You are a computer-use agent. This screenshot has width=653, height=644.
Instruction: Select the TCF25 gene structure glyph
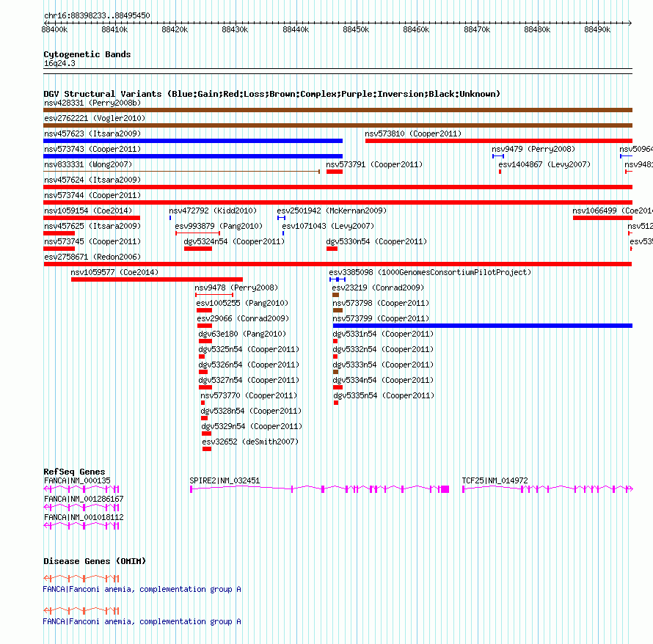tap(547, 489)
